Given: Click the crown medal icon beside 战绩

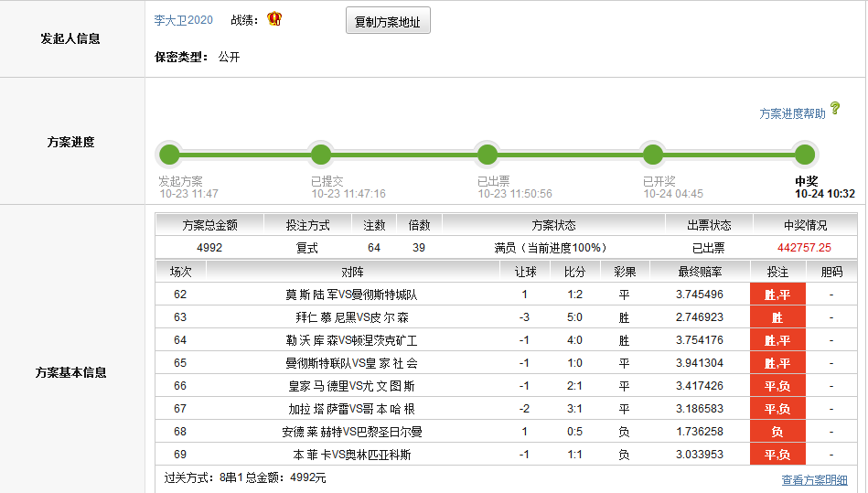Looking at the screenshot, I should click(x=274, y=18).
